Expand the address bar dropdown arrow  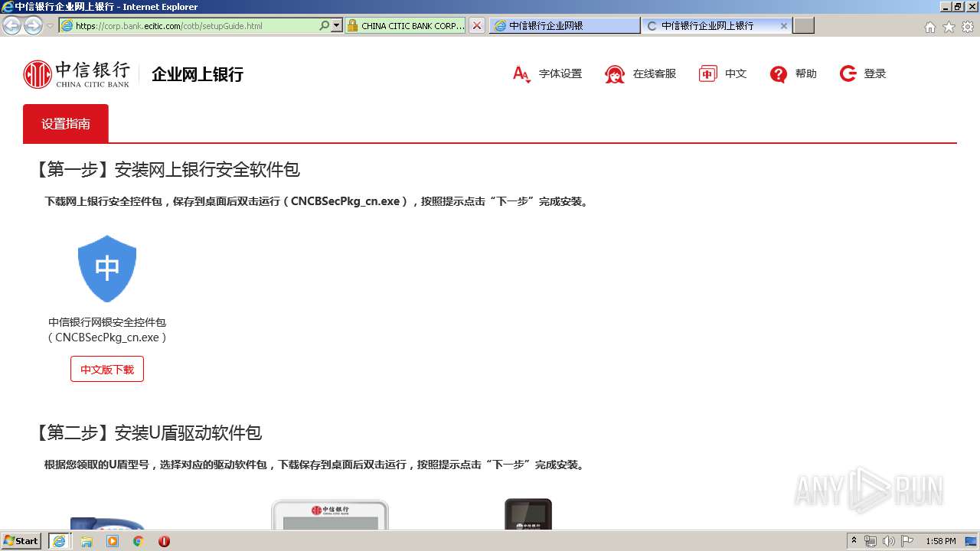(x=337, y=25)
